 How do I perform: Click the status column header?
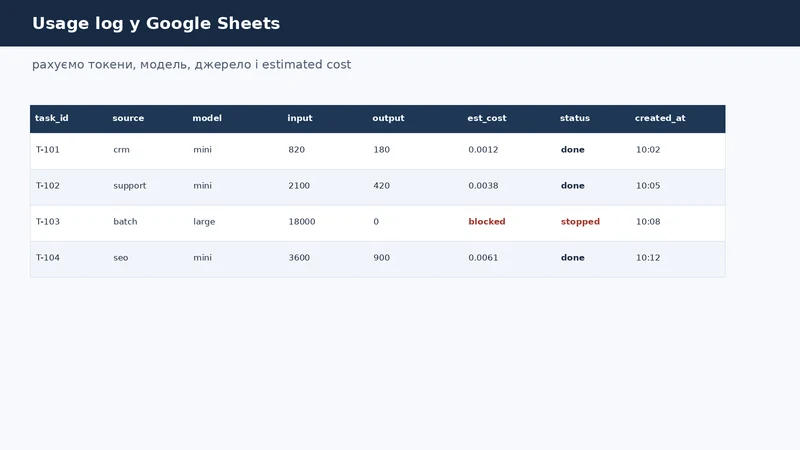[x=574, y=118]
